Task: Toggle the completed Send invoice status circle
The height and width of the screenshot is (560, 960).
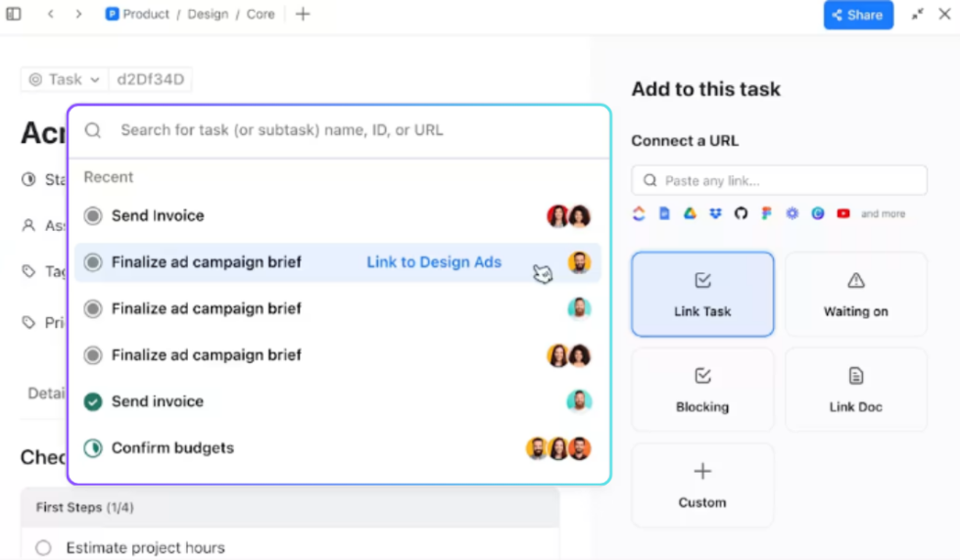Action: [x=93, y=401]
